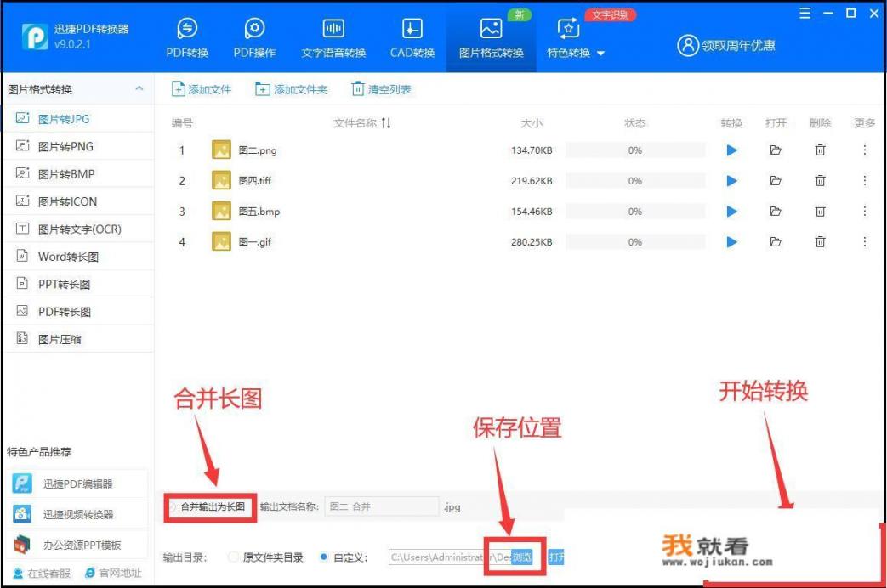Select PDF转长图 in sidebar
This screenshot has height=588, width=887.
78,312
